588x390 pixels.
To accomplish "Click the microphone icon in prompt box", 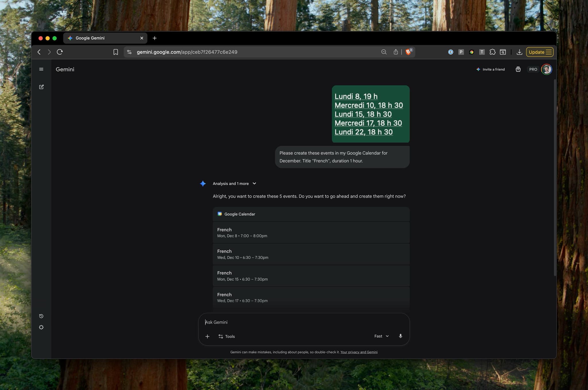I will (400, 336).
